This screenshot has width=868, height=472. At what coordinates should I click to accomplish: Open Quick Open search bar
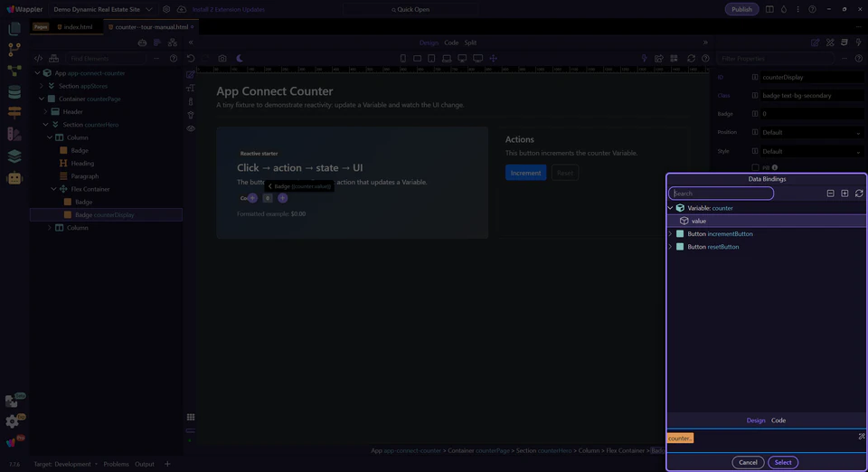(x=410, y=9)
